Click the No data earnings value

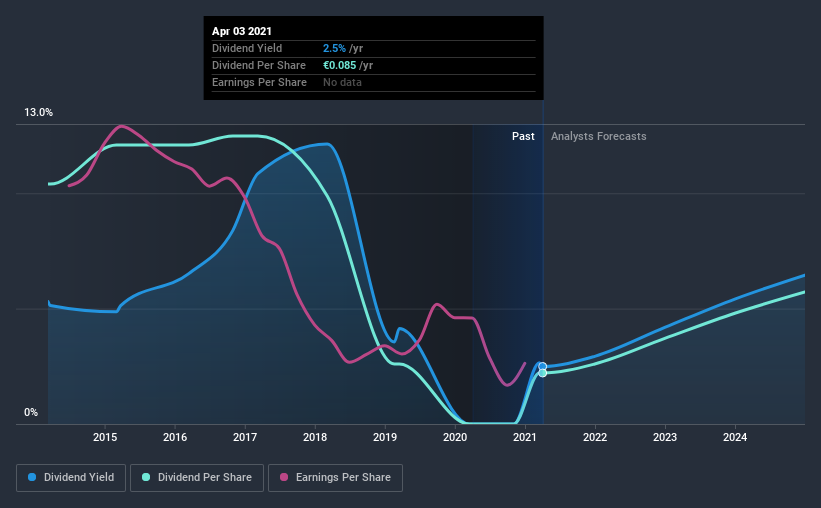(342, 82)
